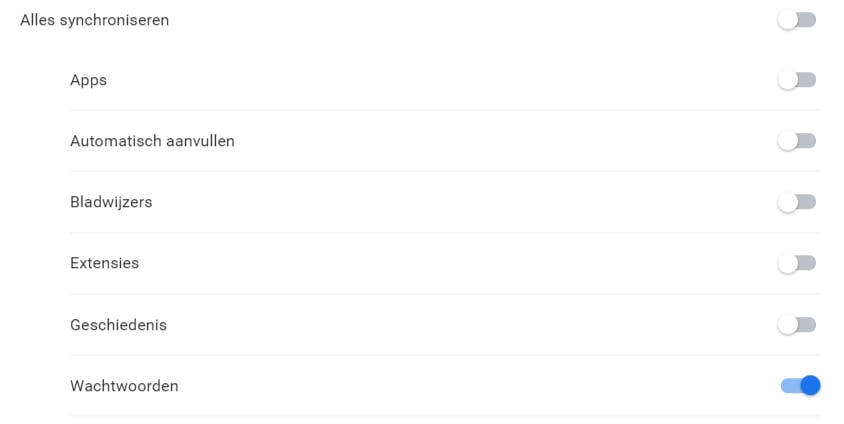
Task: Click the topmost grey master sync switch
Action: point(797,20)
